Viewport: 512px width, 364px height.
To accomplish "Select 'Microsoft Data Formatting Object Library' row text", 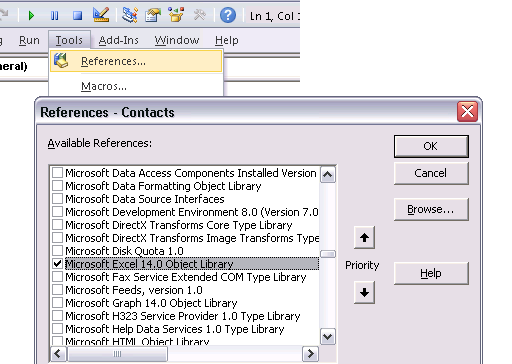I will coord(163,186).
